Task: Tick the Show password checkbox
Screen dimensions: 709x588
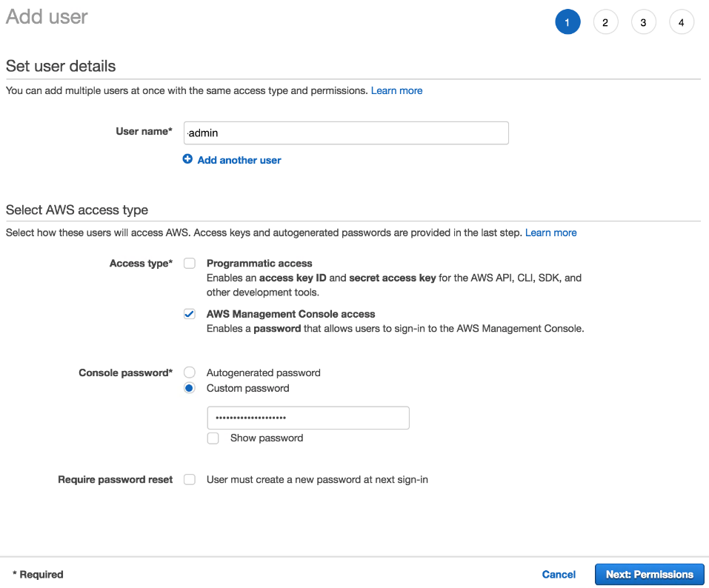Action: point(213,438)
